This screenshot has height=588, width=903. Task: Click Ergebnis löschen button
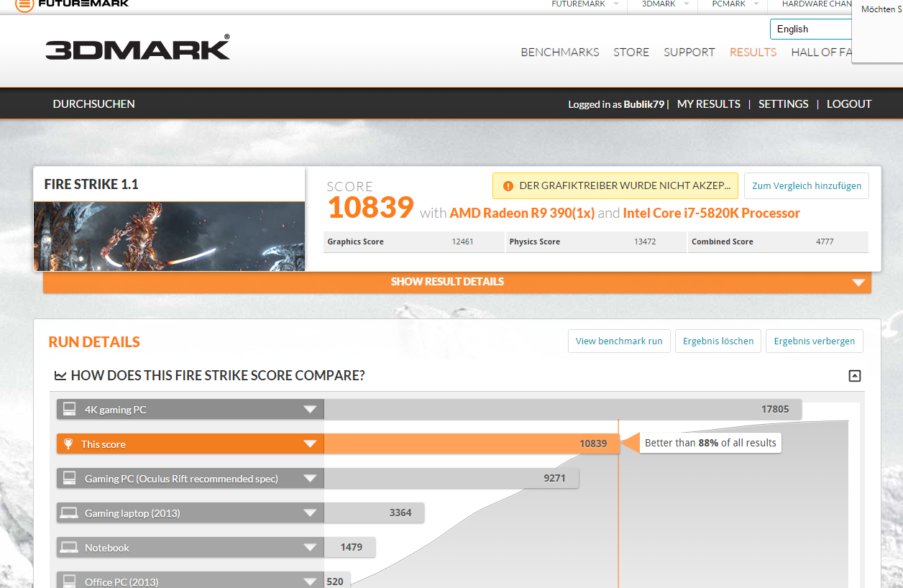point(718,341)
